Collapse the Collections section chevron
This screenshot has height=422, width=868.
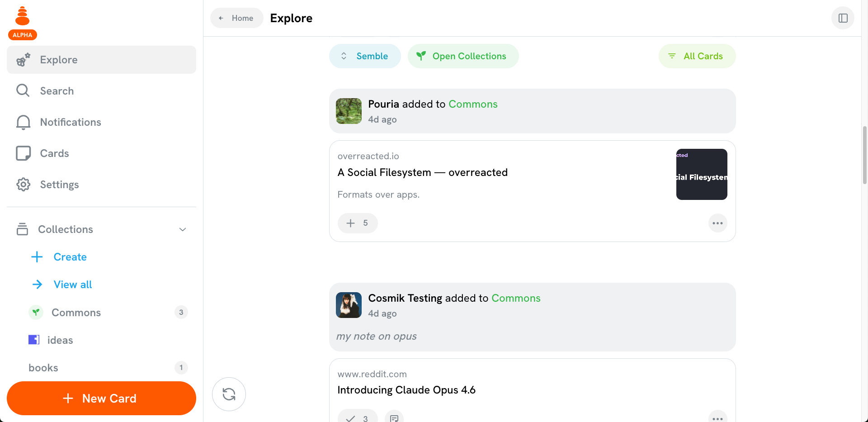[x=183, y=229]
